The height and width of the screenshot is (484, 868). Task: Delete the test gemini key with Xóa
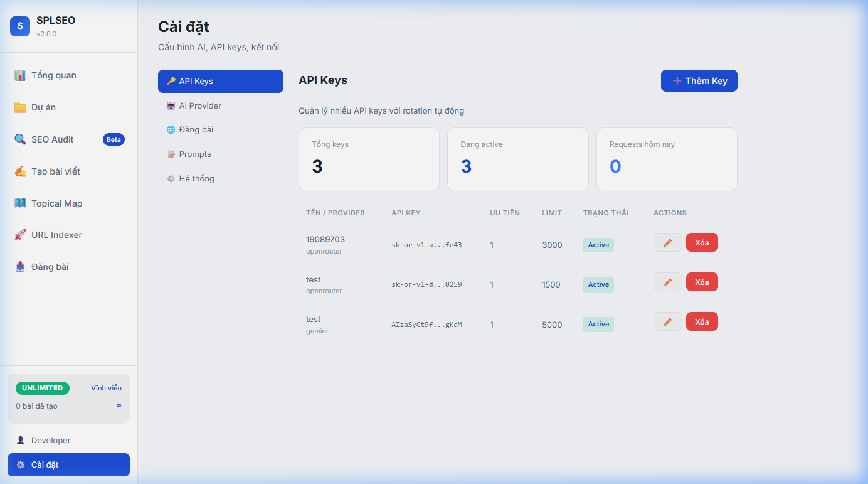(702, 321)
